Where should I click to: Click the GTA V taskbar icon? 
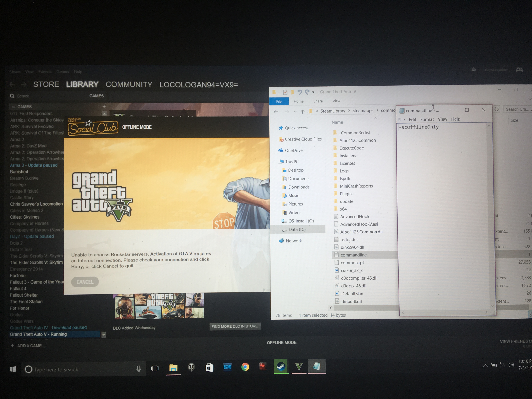299,367
